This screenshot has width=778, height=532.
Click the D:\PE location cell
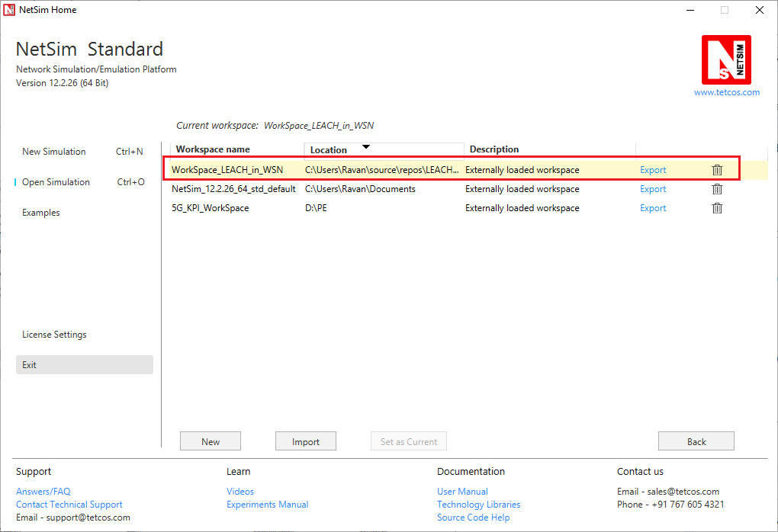point(316,208)
